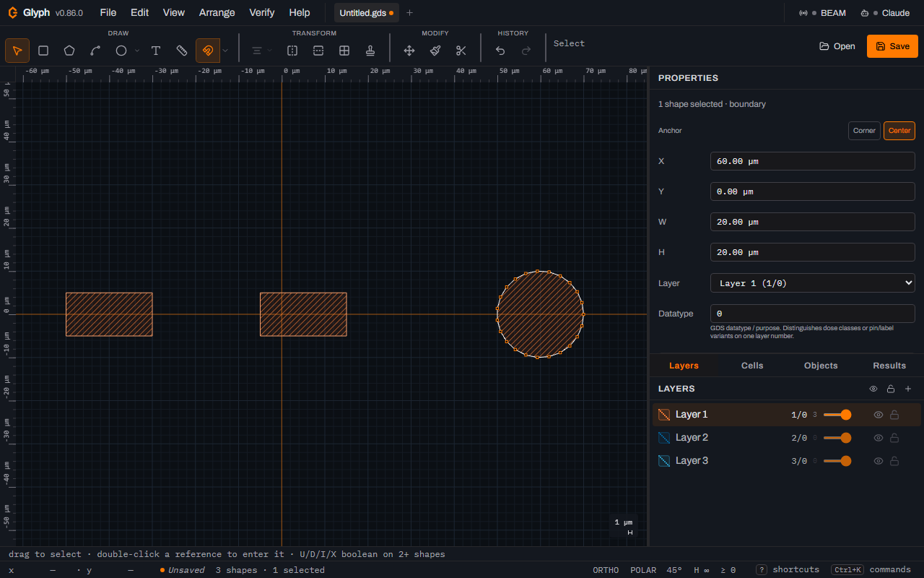Image resolution: width=924 pixels, height=578 pixels.
Task: Hide Layer 1 with eye icon
Action: pos(879,415)
